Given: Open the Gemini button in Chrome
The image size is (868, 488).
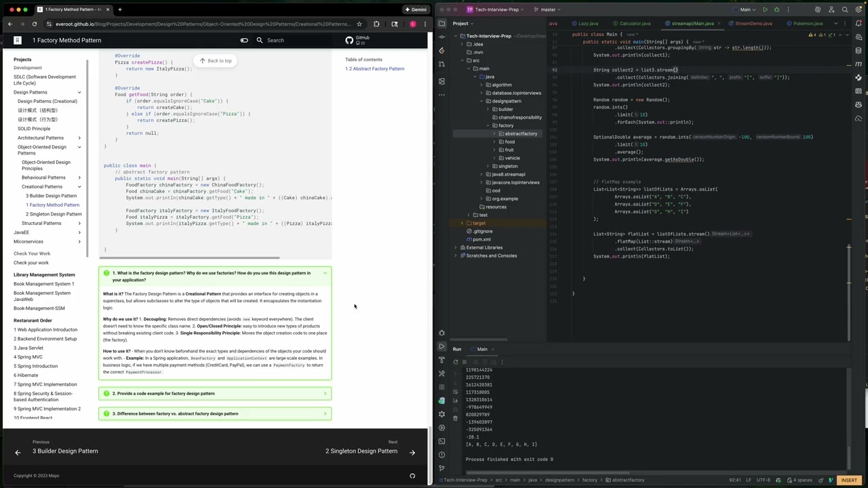Looking at the screenshot, I should coord(415,9).
